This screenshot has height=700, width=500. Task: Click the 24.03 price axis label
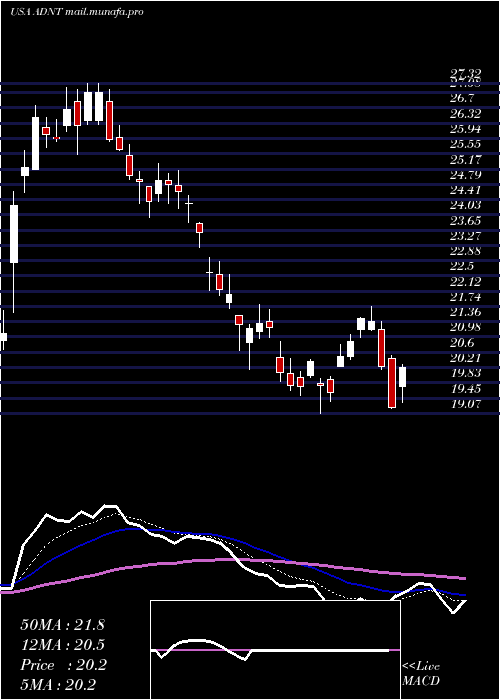(465, 205)
